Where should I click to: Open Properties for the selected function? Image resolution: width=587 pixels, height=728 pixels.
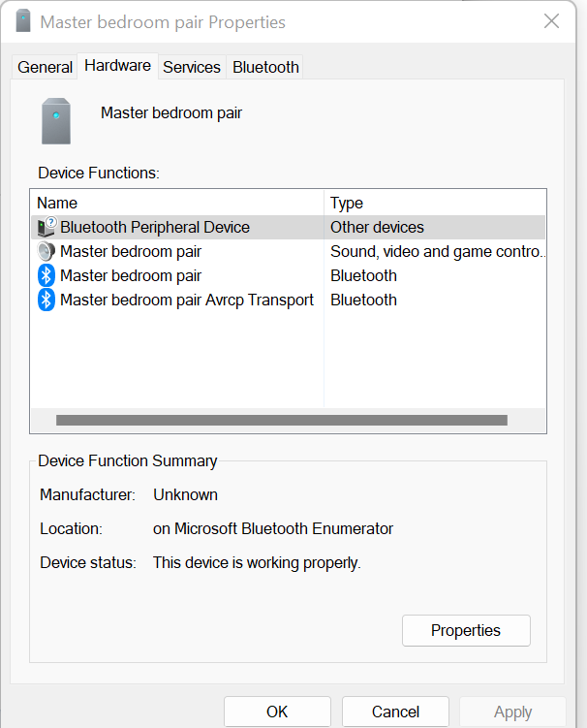tap(466, 630)
